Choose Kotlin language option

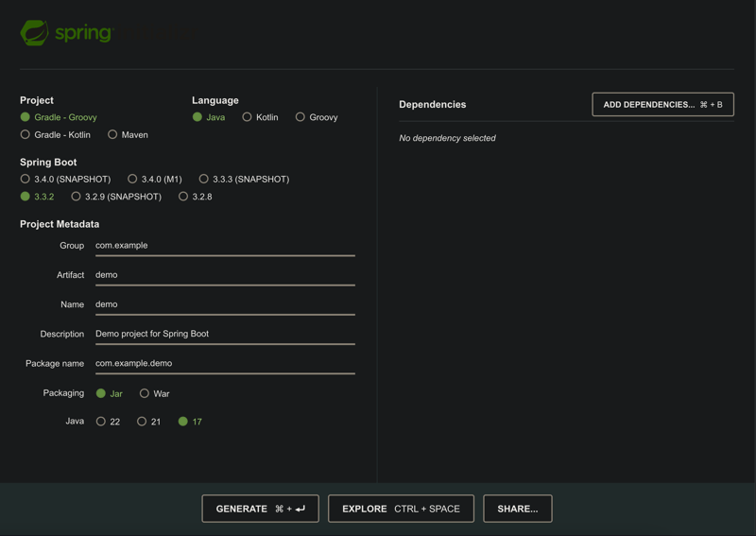click(261, 117)
